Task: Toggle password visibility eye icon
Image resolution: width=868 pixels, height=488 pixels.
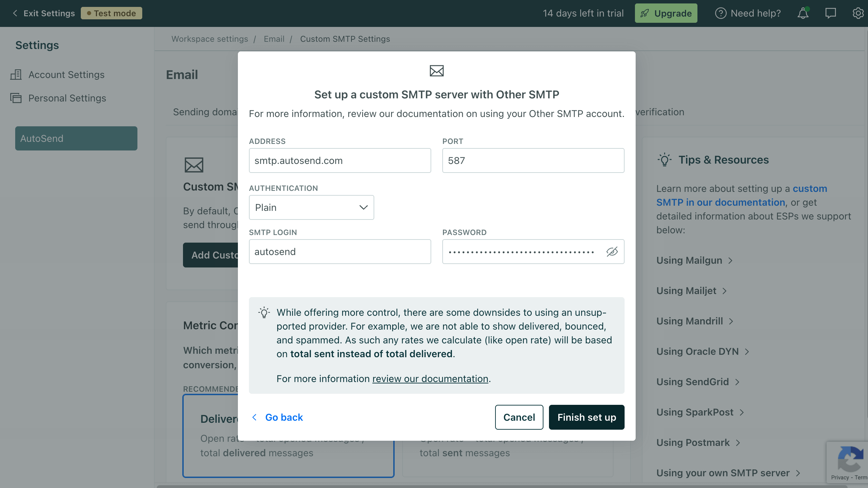Action: (612, 252)
